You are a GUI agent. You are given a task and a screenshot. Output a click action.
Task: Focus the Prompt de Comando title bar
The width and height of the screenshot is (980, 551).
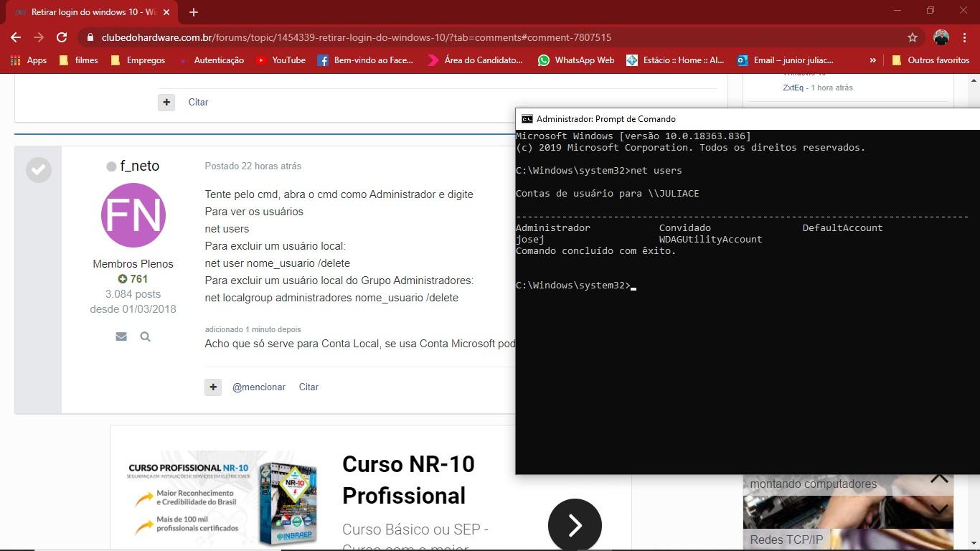tap(746, 119)
